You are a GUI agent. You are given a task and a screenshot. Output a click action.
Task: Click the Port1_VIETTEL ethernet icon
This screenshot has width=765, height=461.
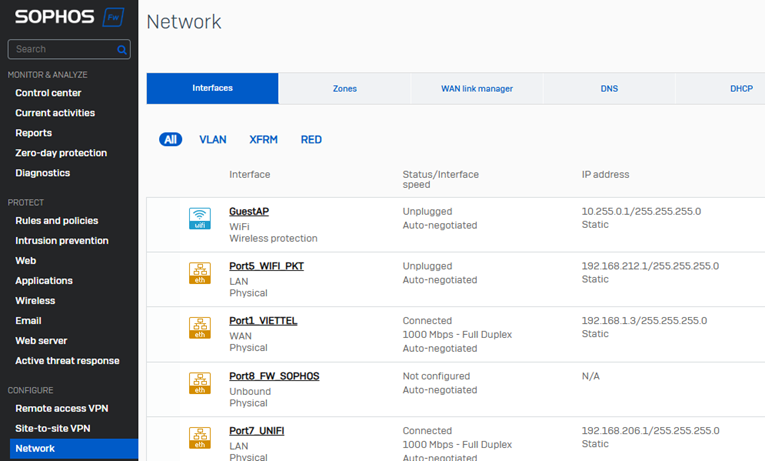click(x=200, y=328)
